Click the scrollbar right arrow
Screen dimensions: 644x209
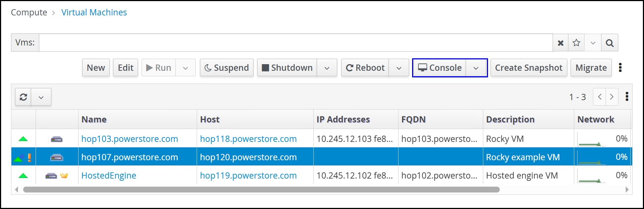pyautogui.click(x=627, y=190)
